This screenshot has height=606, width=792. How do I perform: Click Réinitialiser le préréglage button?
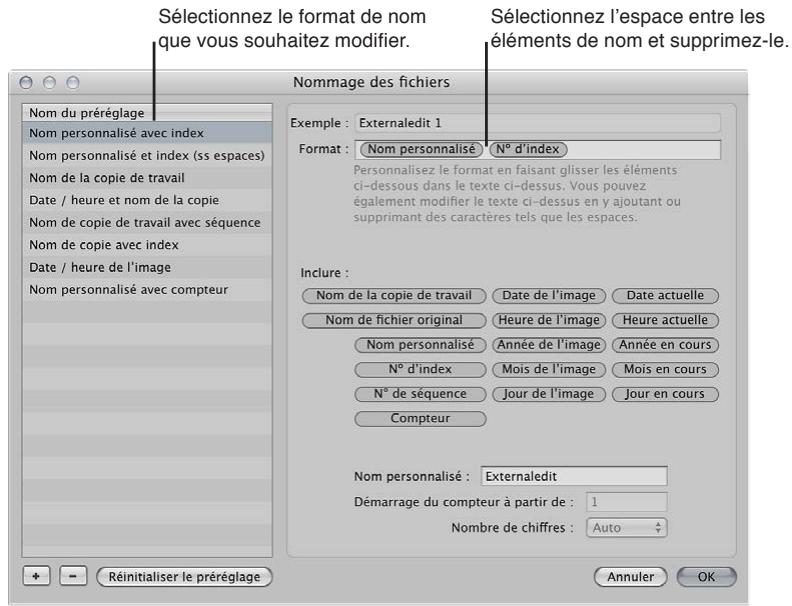pyautogui.click(x=184, y=577)
